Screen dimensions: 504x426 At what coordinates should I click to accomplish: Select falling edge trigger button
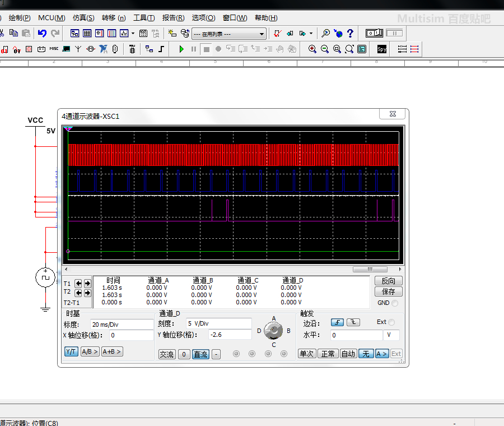click(353, 322)
